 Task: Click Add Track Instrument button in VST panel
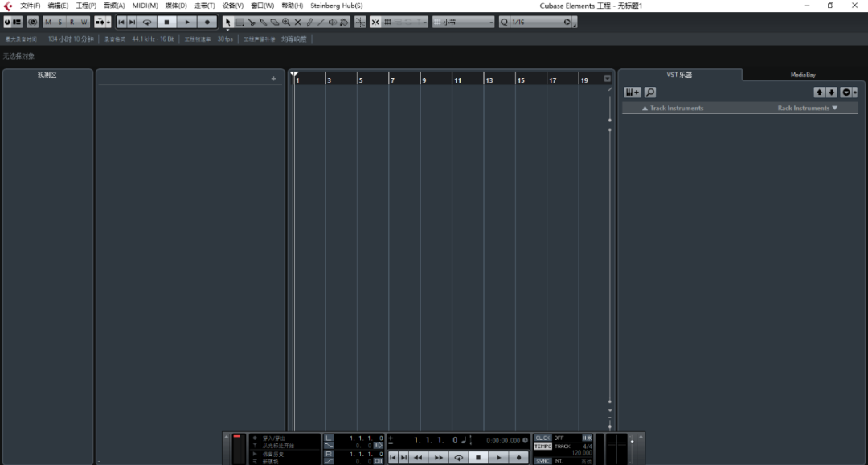click(633, 93)
